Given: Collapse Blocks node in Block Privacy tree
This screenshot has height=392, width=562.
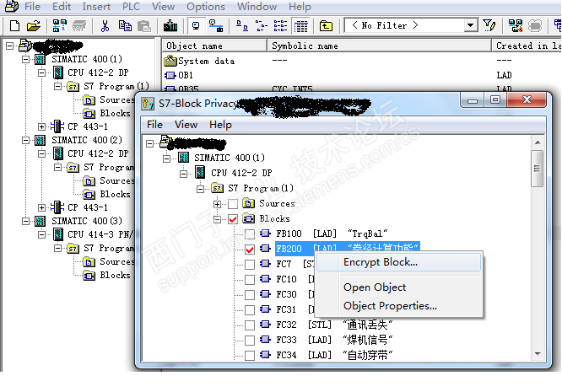Looking at the screenshot, I should click(x=217, y=219).
